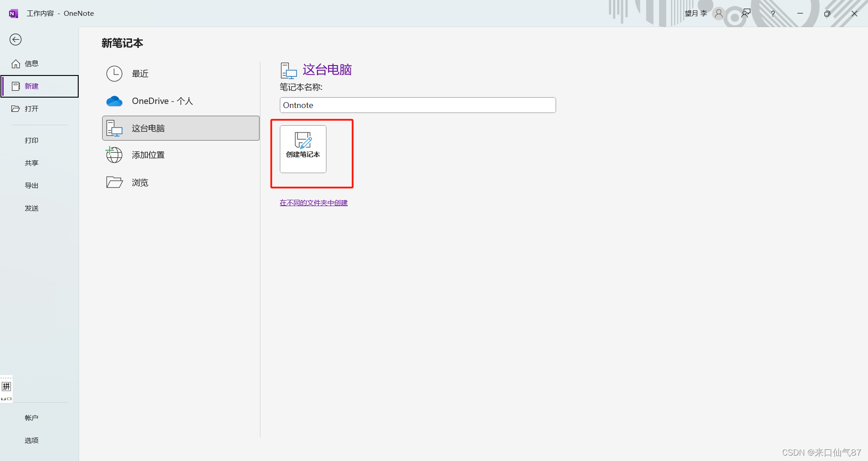Choose the 最近 (Recent) location
The height and width of the screenshot is (461, 868).
pyautogui.click(x=181, y=74)
